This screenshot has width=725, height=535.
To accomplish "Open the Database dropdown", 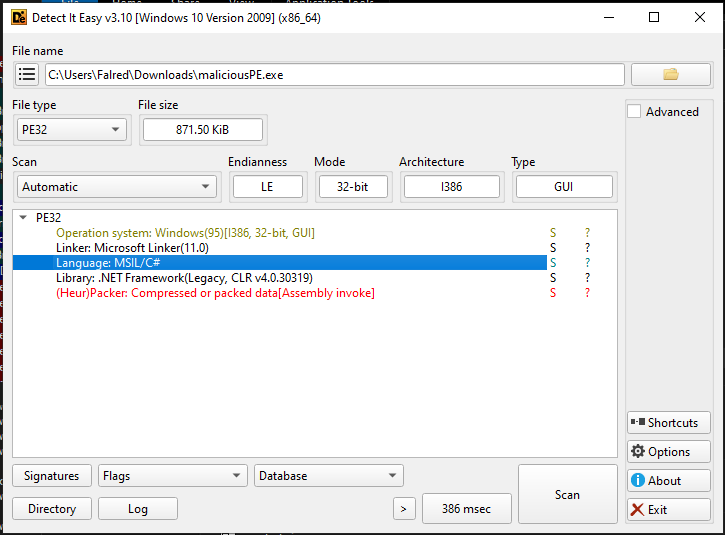I will [328, 476].
